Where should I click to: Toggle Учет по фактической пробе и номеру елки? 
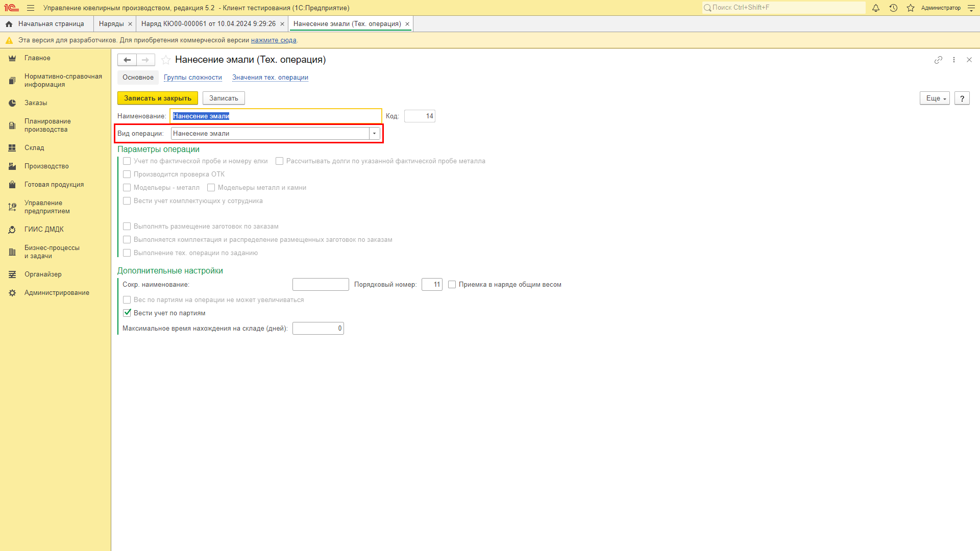127,161
